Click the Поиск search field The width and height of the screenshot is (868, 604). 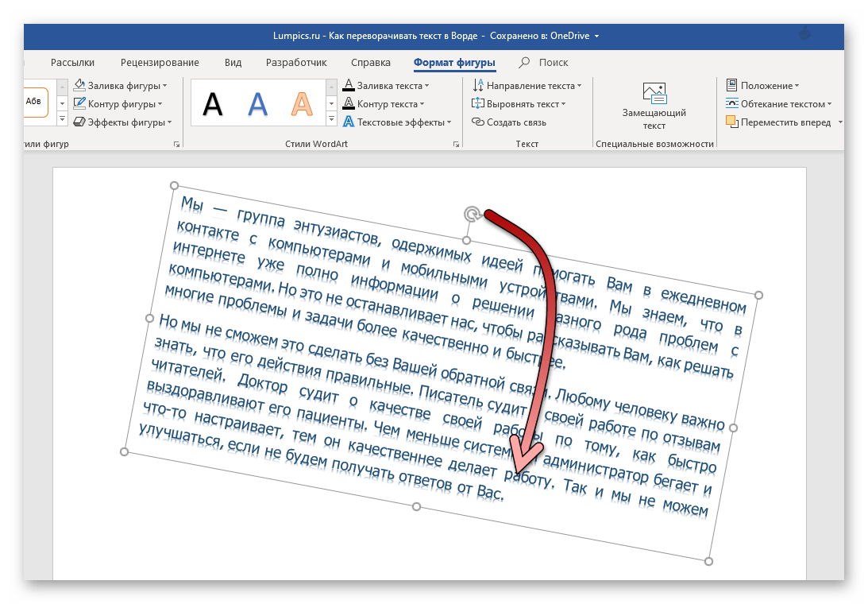pos(553,63)
